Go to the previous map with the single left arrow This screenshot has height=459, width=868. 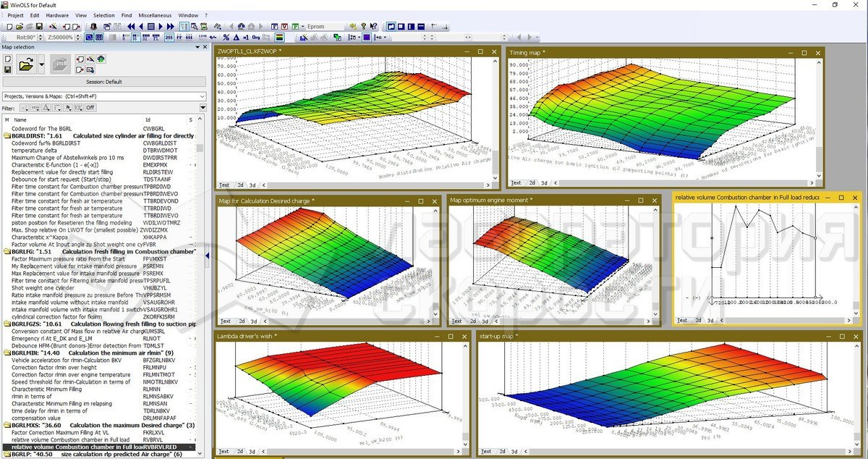[x=141, y=26]
